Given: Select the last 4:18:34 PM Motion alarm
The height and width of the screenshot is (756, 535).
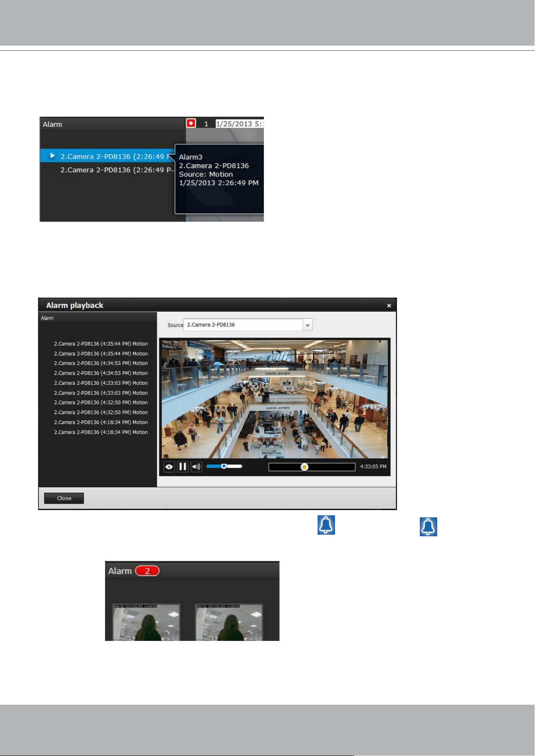Looking at the screenshot, I should coord(101,432).
